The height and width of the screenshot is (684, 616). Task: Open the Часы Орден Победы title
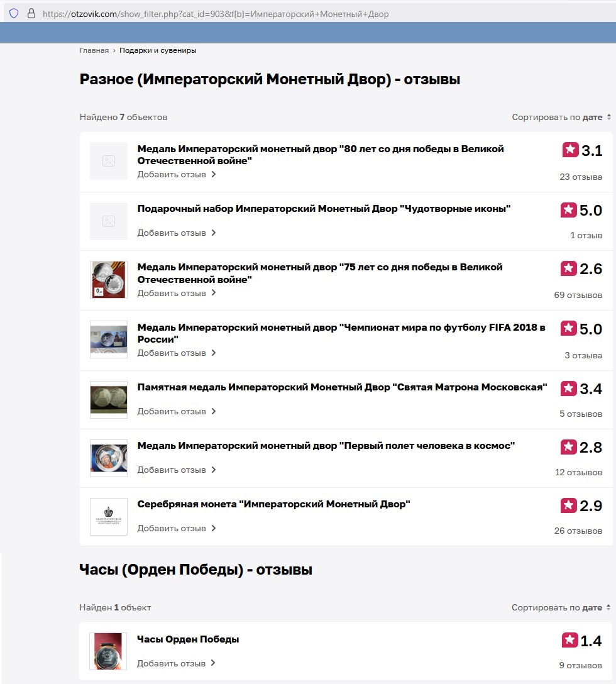[188, 639]
